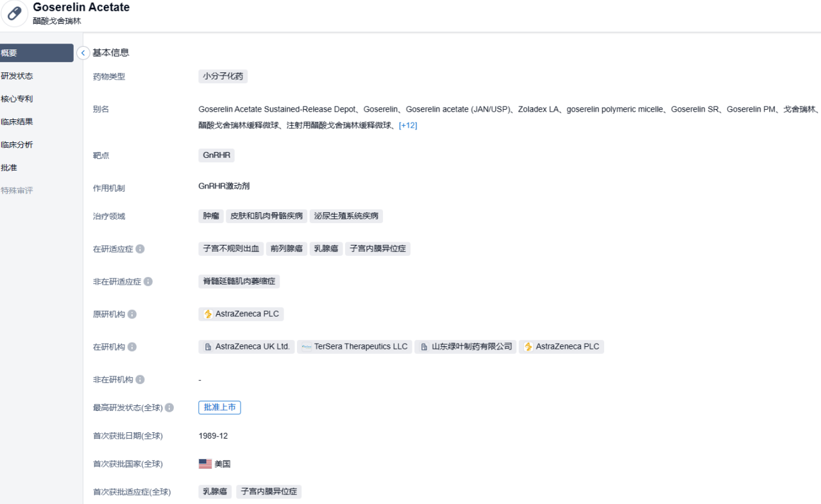Click the 前列腺癌 indication tag

click(x=287, y=249)
